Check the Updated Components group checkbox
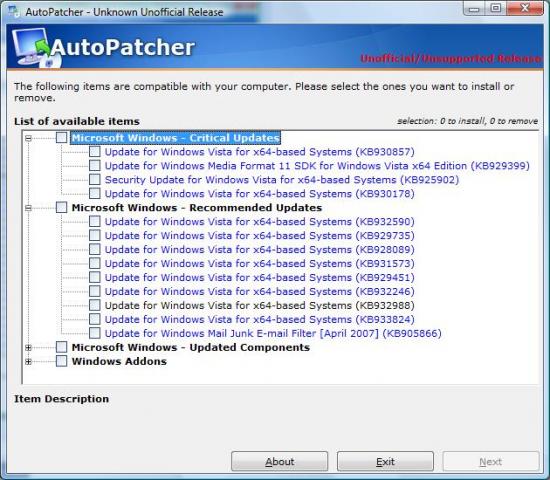The width and height of the screenshot is (550, 480). coord(61,347)
